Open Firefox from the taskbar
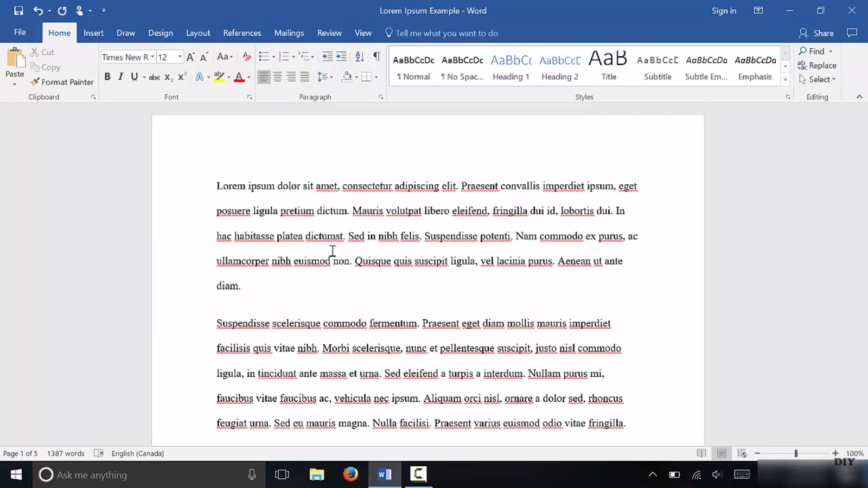Screen dimensions: 868x488 click(350, 474)
